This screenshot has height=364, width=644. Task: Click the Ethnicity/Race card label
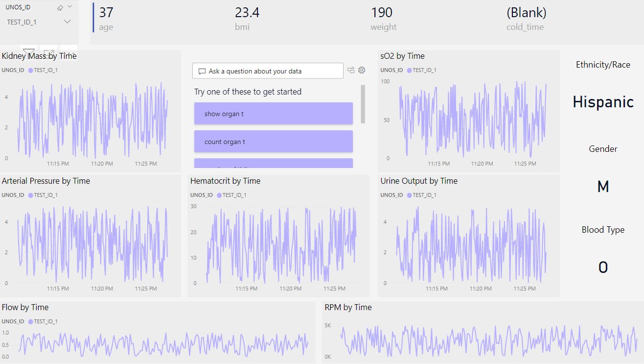tap(603, 65)
